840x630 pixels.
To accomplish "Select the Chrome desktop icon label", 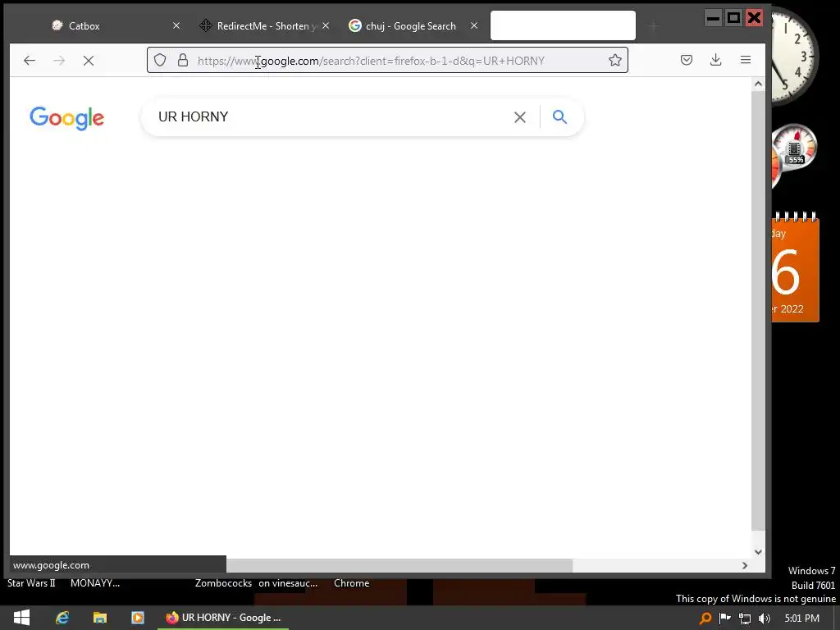I will coord(351,583).
